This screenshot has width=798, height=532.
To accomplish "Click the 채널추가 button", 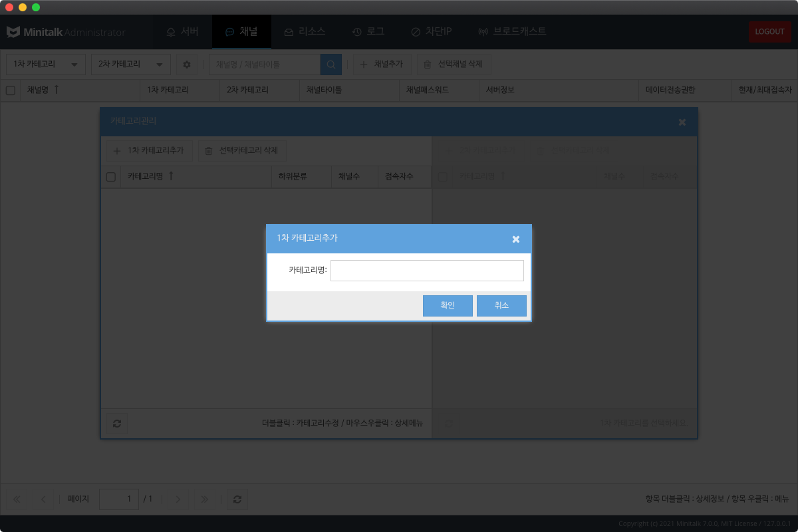I will click(x=382, y=65).
